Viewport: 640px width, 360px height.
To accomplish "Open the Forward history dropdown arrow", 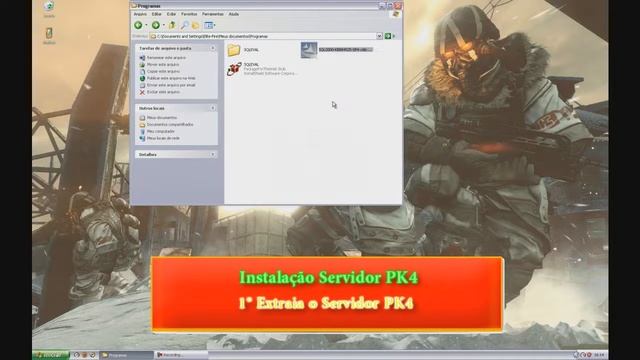I will point(163,25).
